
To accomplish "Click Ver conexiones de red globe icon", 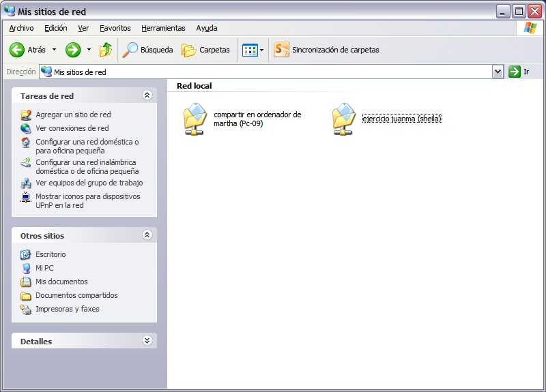I will pos(26,128).
